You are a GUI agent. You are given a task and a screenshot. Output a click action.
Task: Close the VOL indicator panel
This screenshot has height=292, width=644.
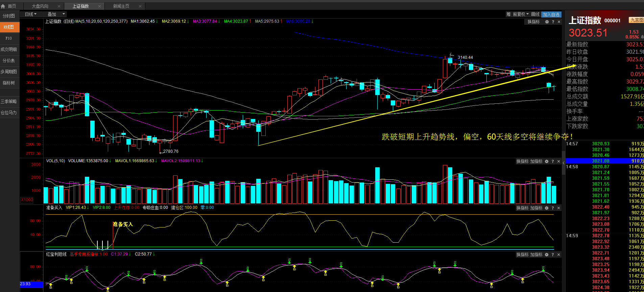coord(558,162)
